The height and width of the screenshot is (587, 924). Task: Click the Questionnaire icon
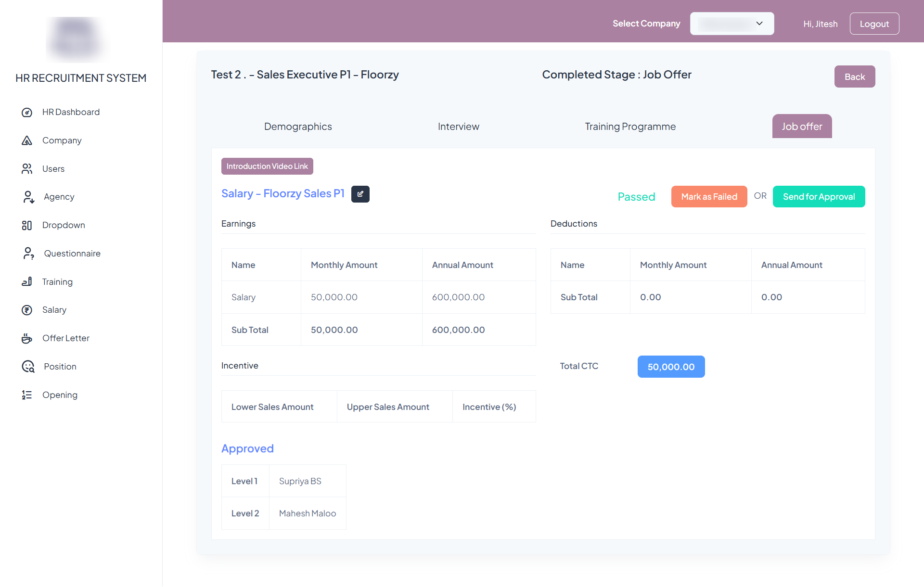tap(28, 254)
